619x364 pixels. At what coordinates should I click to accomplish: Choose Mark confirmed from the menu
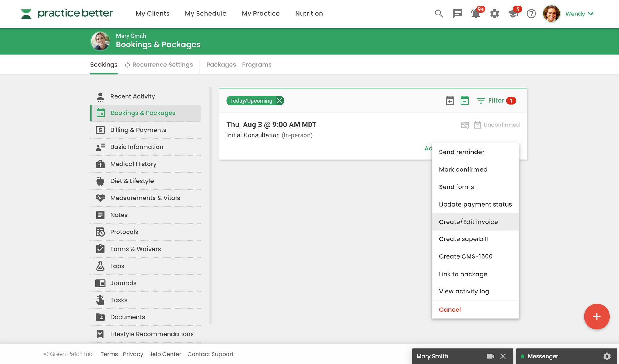click(475, 169)
